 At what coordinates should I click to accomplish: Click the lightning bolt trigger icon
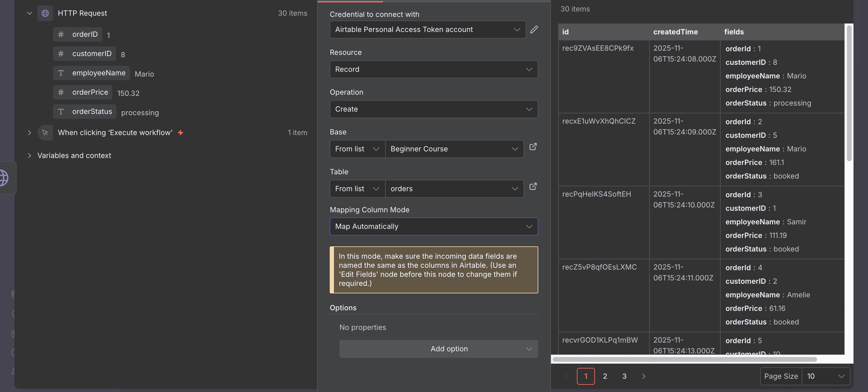181,132
